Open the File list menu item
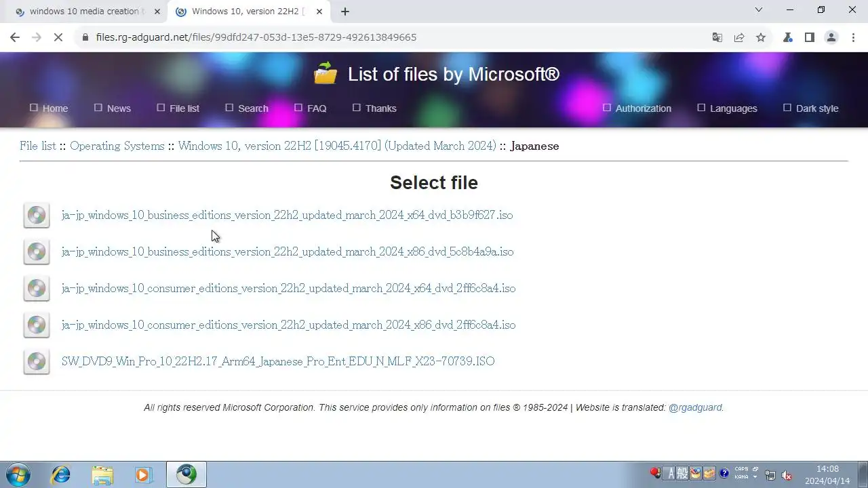The width and height of the screenshot is (868, 488). (178, 108)
